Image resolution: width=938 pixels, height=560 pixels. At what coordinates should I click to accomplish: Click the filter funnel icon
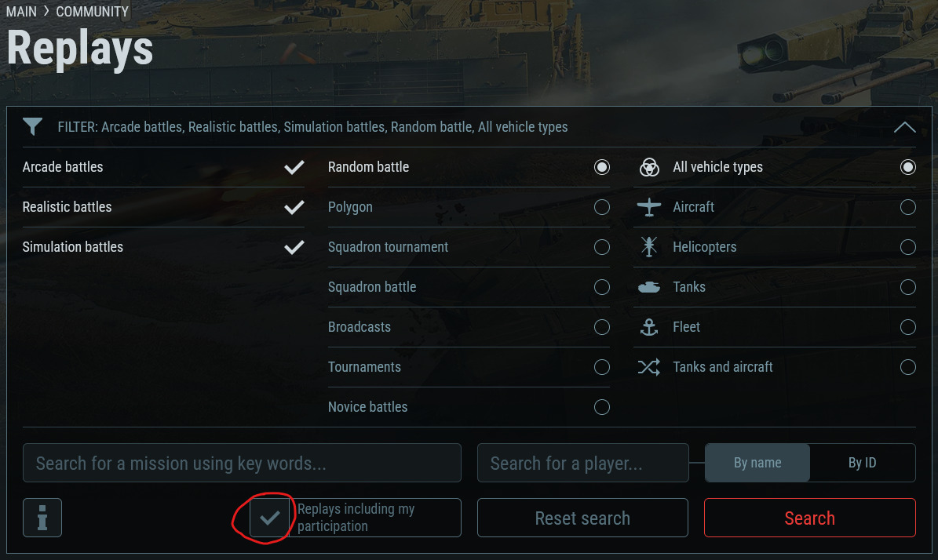coord(32,127)
